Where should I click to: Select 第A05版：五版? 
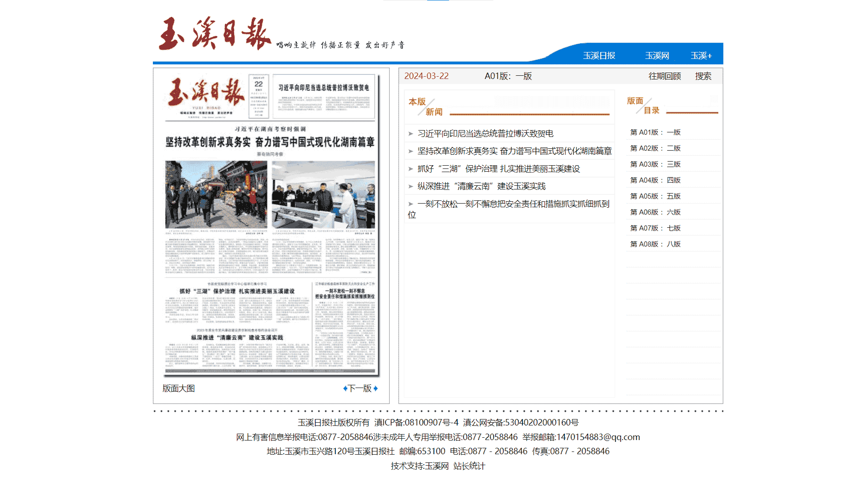(x=655, y=196)
